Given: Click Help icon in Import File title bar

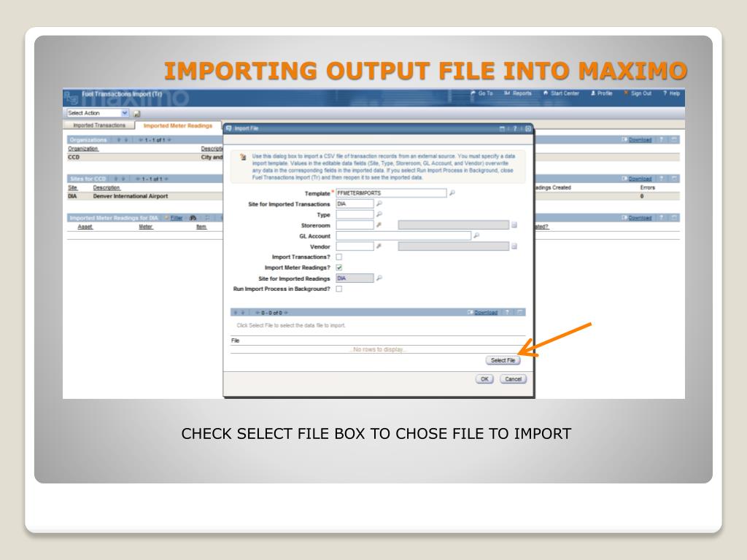Looking at the screenshot, I should click(x=514, y=128).
